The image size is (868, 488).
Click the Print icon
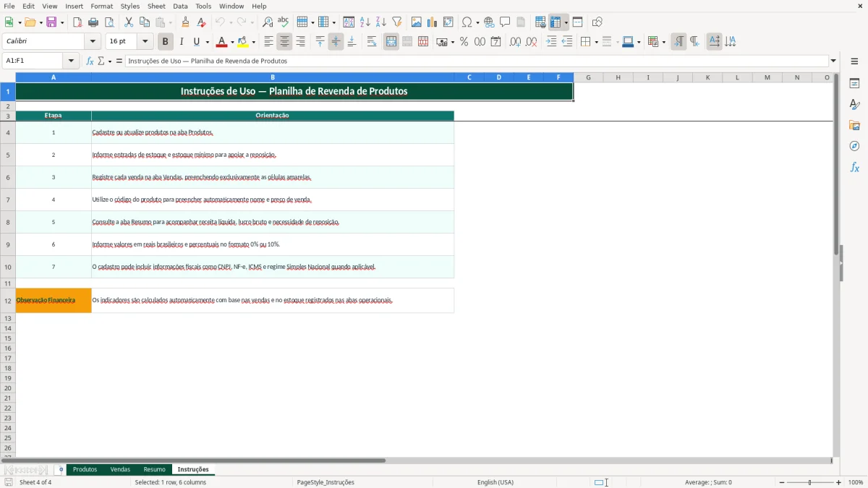pyautogui.click(x=93, y=22)
